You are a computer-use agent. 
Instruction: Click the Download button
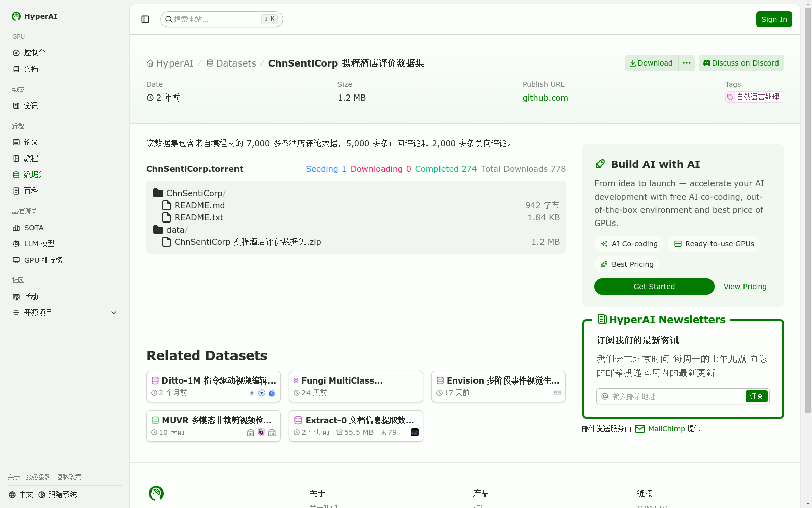651,63
